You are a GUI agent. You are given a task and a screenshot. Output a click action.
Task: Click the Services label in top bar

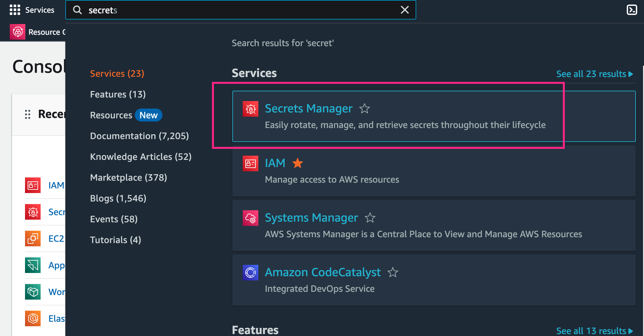coord(40,10)
